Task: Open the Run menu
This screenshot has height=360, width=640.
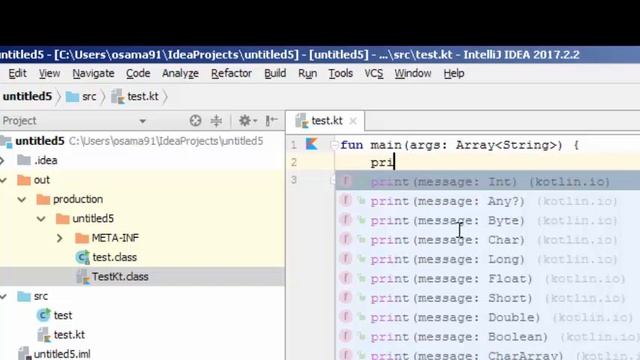Action: click(307, 73)
